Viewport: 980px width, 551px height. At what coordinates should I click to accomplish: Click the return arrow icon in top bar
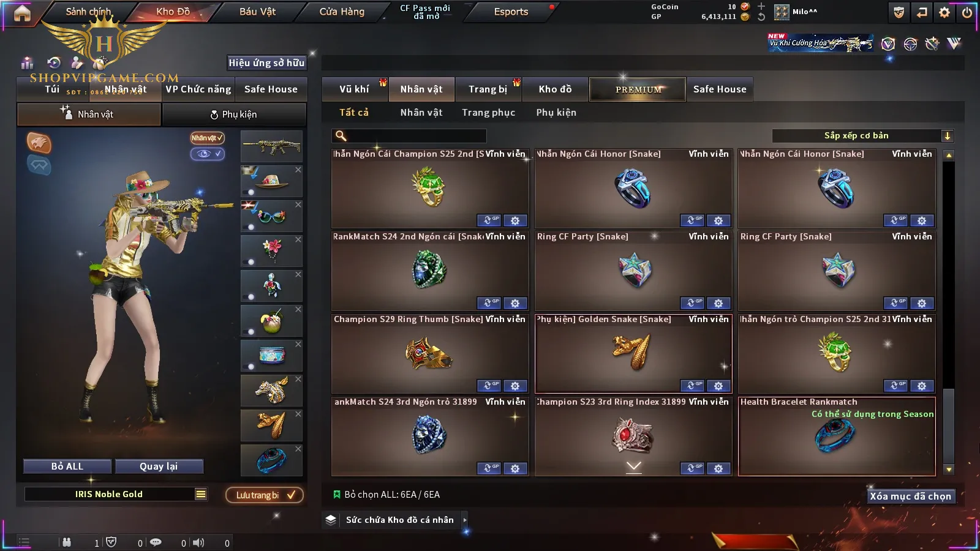922,12
